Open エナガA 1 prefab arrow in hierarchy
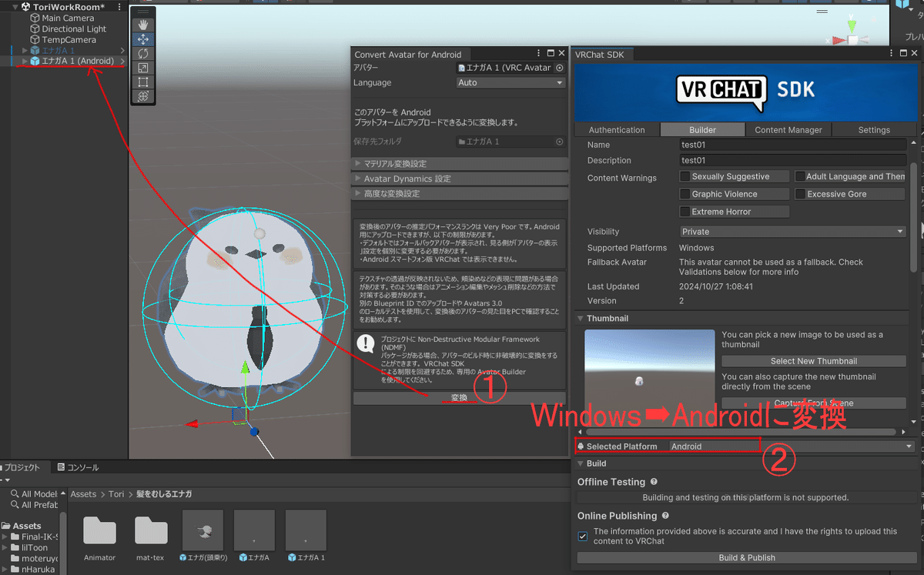924x575 pixels. click(122, 50)
